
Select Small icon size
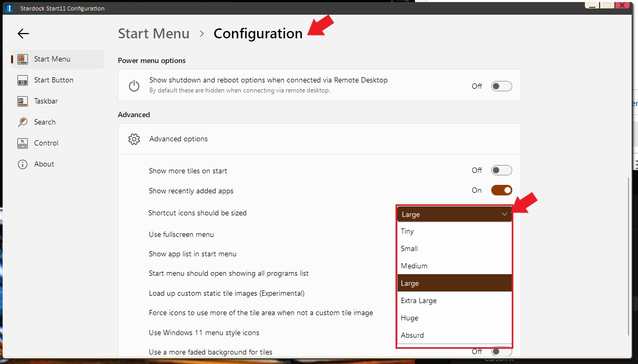click(x=454, y=248)
